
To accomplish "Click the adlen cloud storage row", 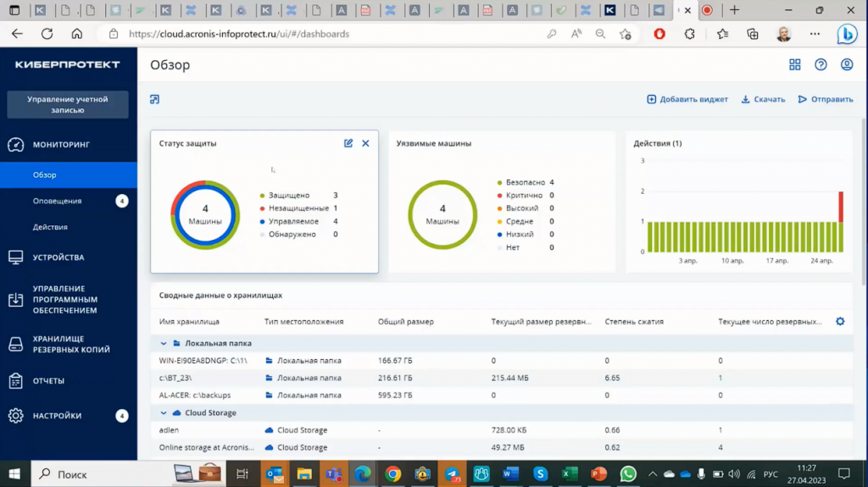I will point(501,430).
